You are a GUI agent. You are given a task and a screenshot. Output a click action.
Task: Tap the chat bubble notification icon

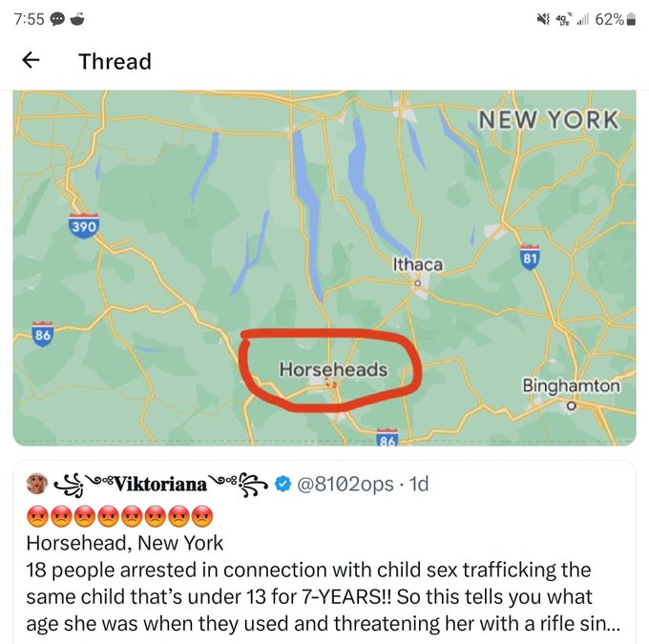pos(56,20)
